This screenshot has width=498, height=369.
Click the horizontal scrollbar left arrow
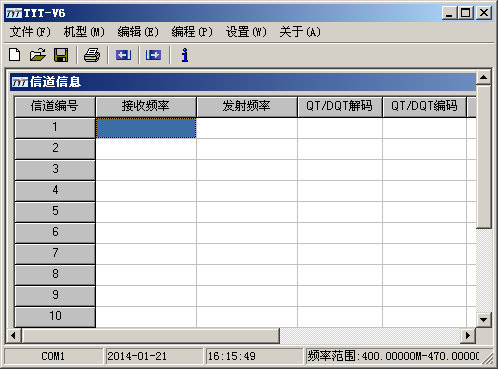coord(13,335)
